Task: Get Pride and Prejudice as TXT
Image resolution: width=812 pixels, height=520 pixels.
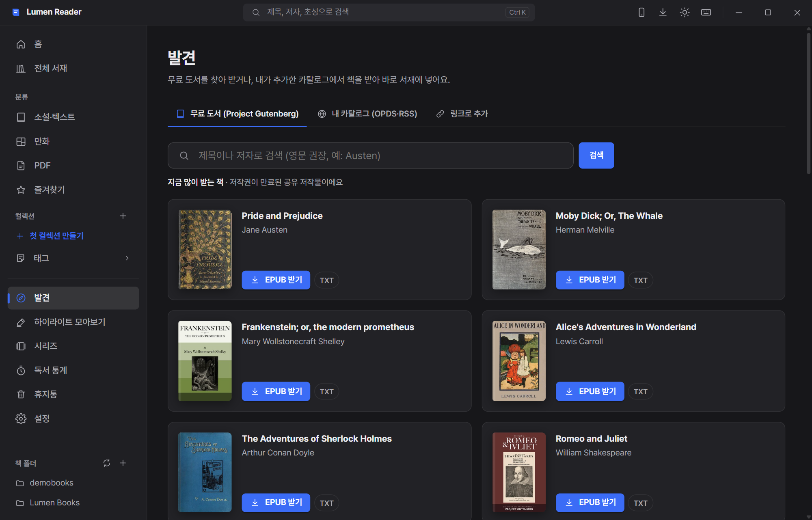Action: [326, 280]
